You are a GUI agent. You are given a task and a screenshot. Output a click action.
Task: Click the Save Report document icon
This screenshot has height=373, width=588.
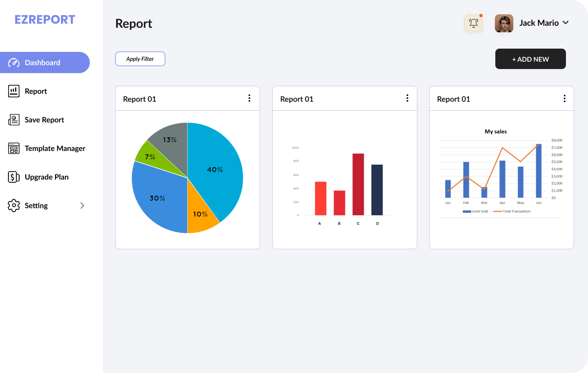[x=14, y=120]
